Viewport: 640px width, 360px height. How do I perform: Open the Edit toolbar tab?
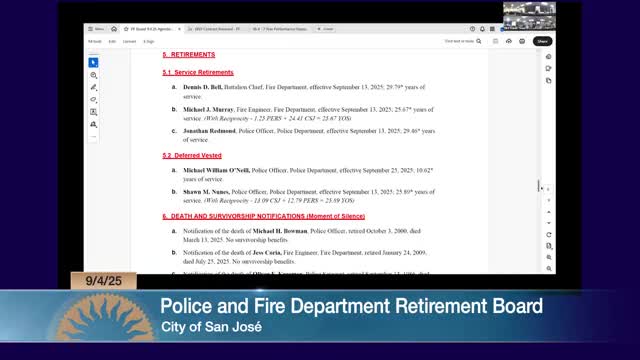tap(112, 42)
